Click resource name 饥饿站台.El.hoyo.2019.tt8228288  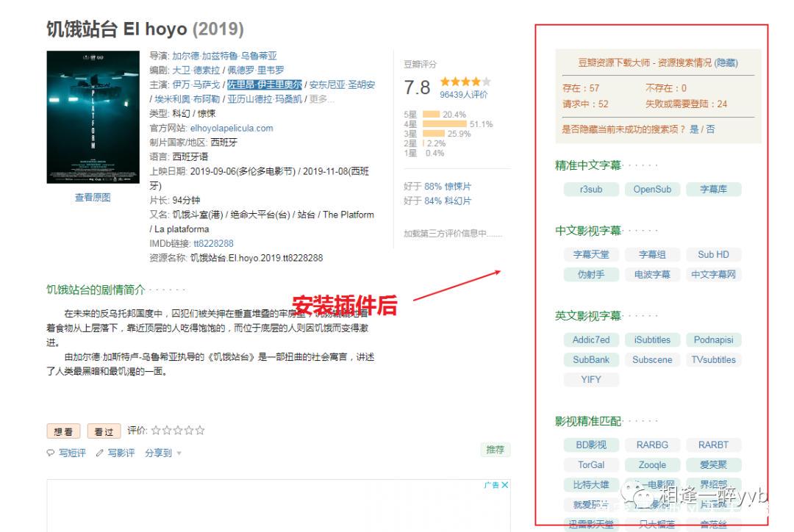click(257, 258)
